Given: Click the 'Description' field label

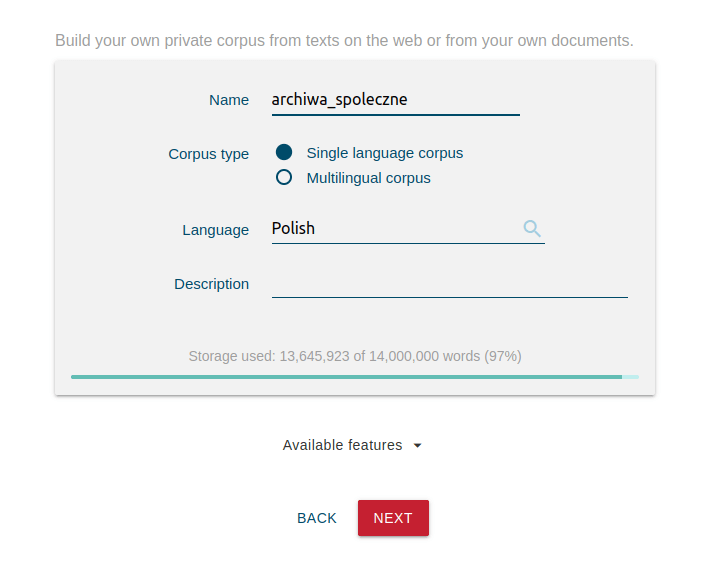Looking at the screenshot, I should pos(211,284).
